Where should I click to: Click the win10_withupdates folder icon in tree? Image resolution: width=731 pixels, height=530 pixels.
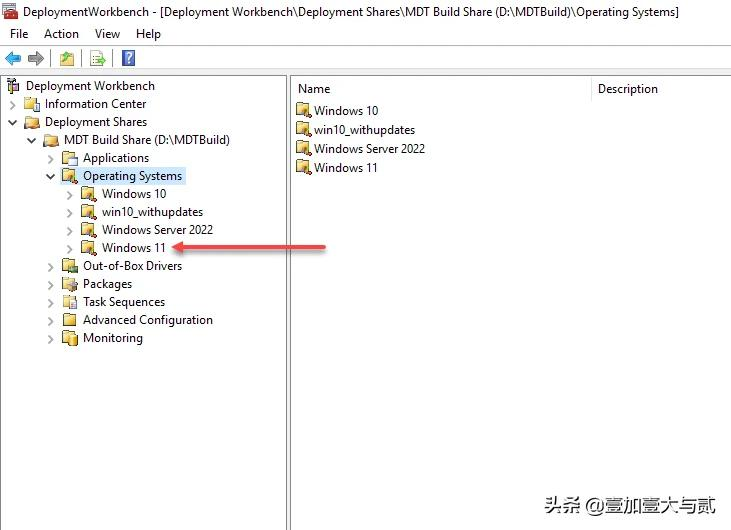pyautogui.click(x=89, y=212)
